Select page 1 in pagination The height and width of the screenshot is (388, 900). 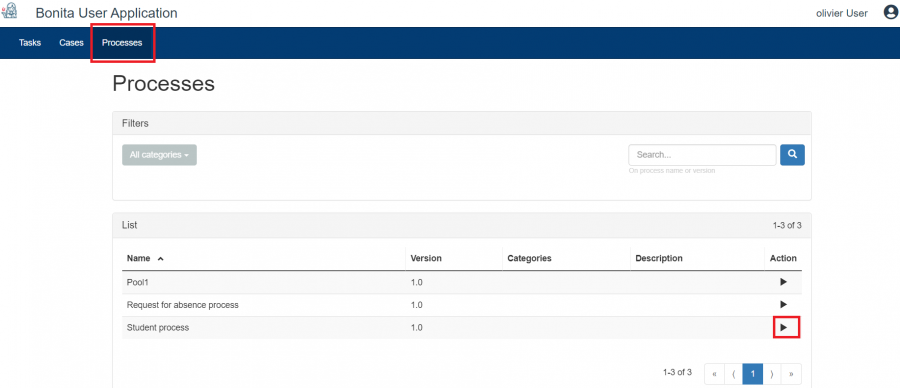[752, 374]
